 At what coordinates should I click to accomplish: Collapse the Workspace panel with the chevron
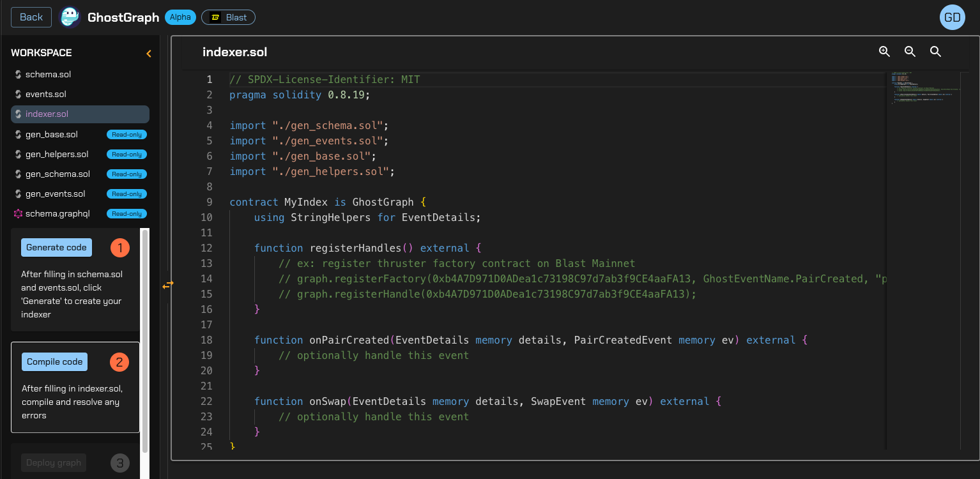tap(148, 53)
